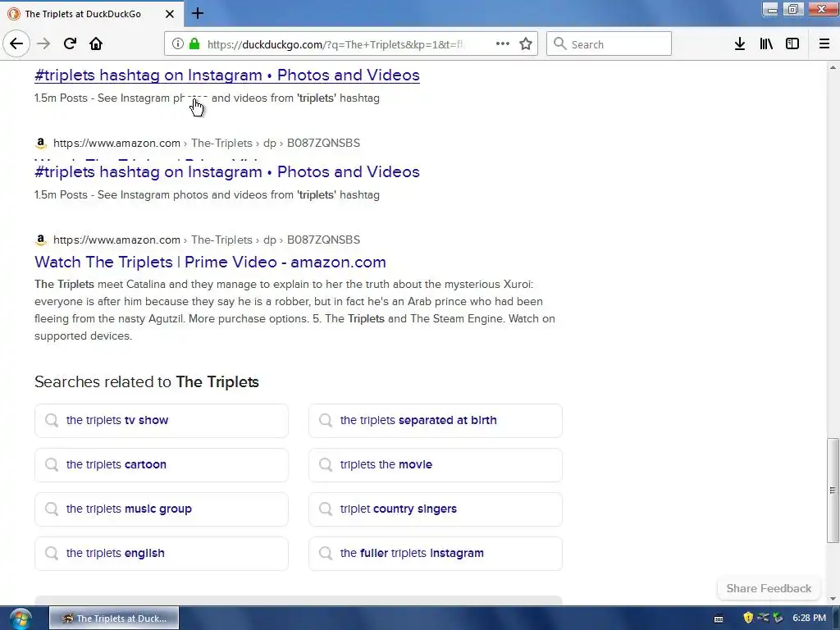The height and width of the screenshot is (630, 840).
Task: Click the text 'Searches related to The Triplets'
Action: [147, 382]
